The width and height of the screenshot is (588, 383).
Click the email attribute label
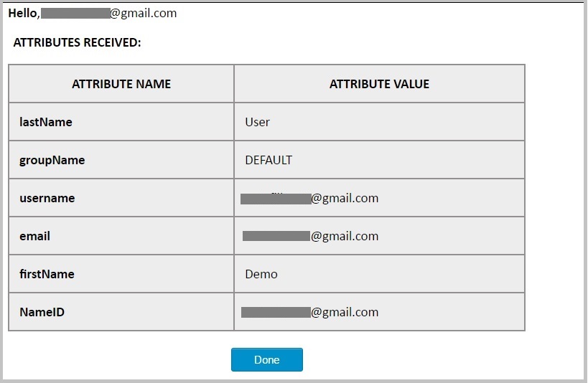click(x=34, y=236)
